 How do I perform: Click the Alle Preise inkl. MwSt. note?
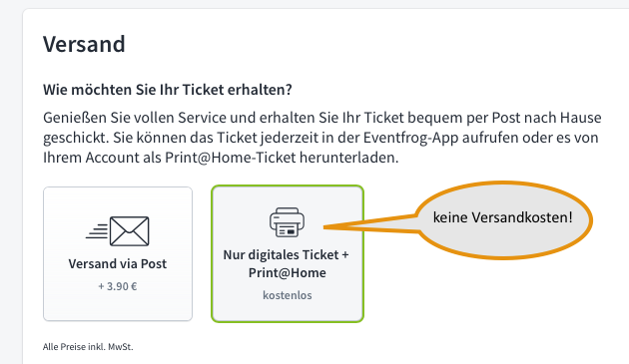click(88, 347)
